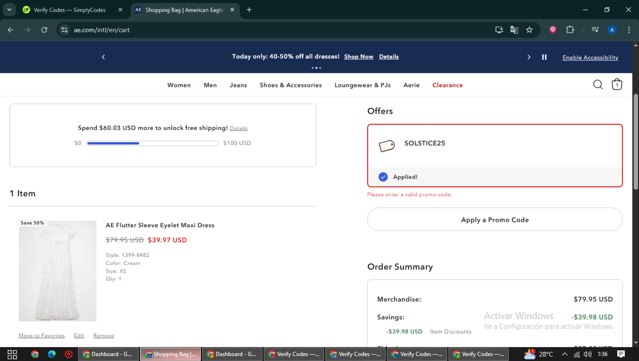Switch to Shopping Bag taskbar window
Image resolution: width=639 pixels, height=361 pixels.
171,354
